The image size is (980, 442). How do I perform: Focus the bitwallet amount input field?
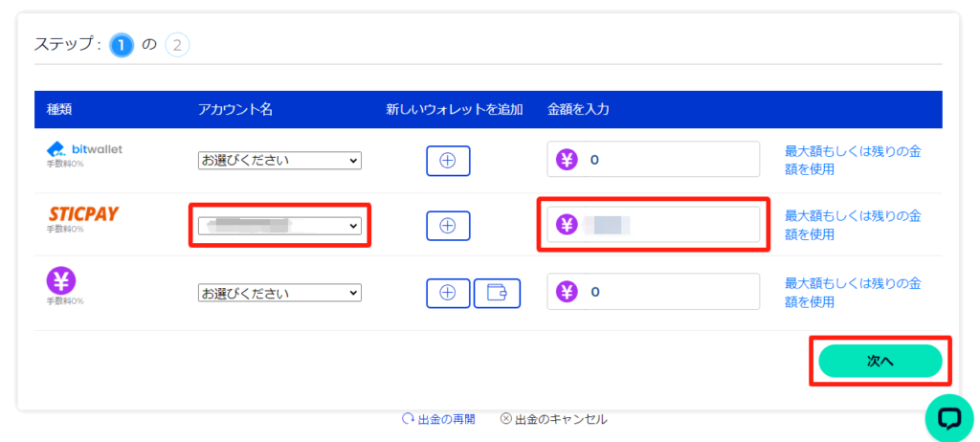[x=670, y=160]
